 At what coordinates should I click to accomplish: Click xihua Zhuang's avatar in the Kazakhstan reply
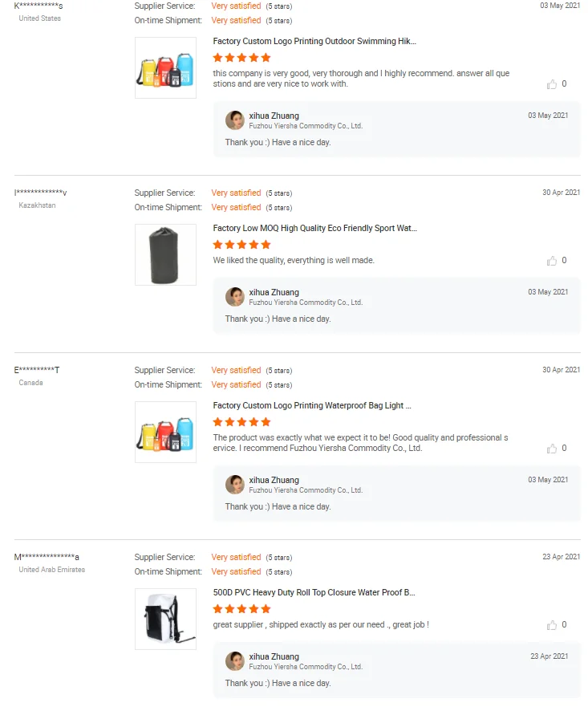[235, 297]
